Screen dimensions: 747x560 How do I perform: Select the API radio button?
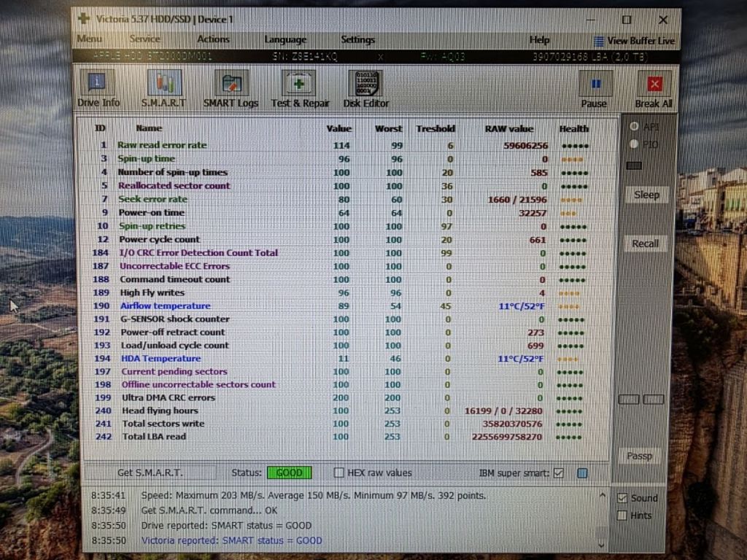tap(634, 126)
